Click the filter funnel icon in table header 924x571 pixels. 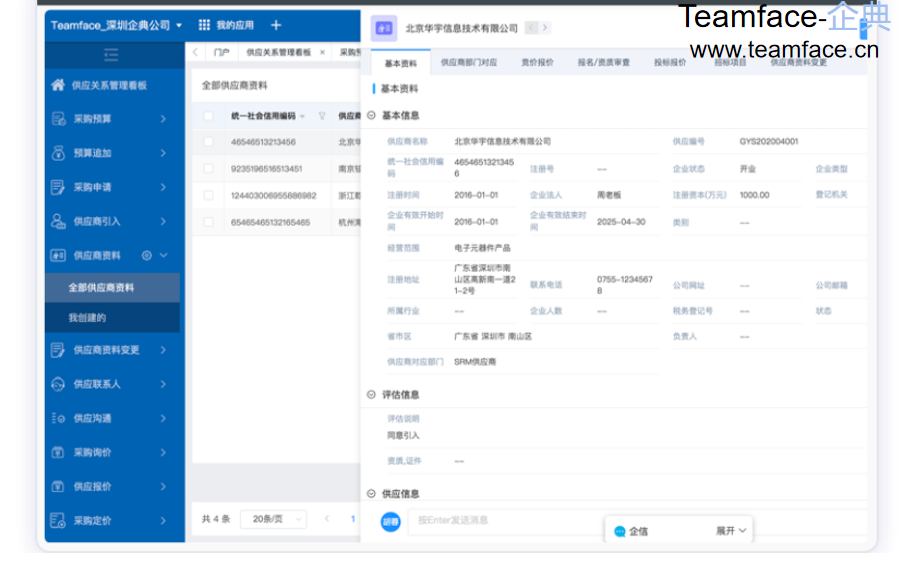(322, 116)
